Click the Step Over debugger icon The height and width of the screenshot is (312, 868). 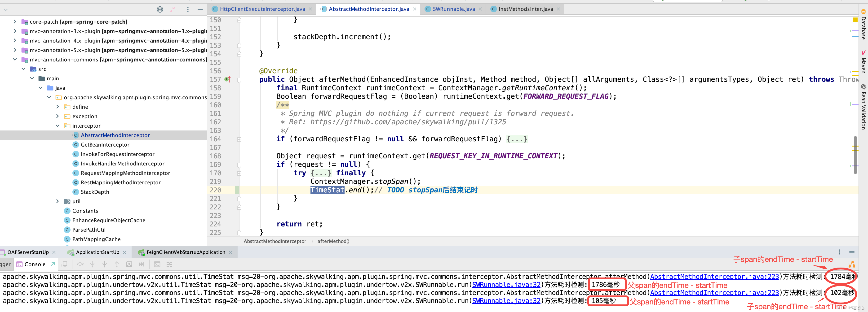coord(80,264)
